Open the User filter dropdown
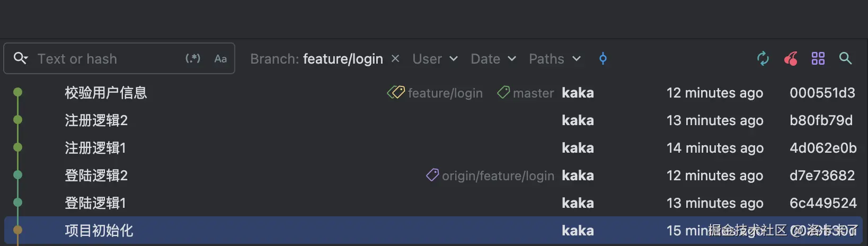 click(435, 59)
